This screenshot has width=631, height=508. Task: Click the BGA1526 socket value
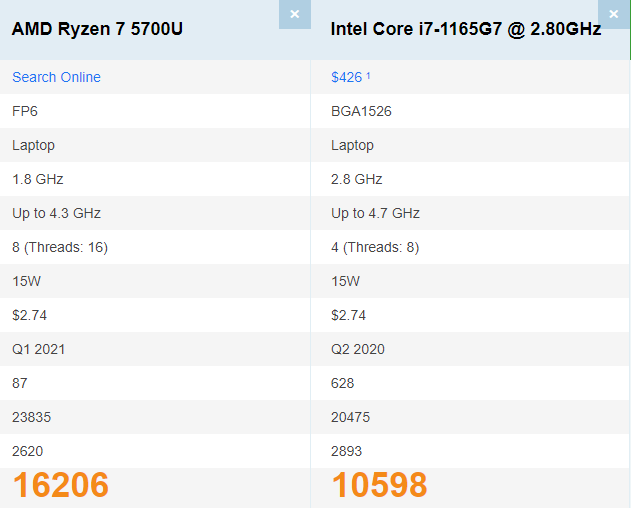tap(361, 111)
